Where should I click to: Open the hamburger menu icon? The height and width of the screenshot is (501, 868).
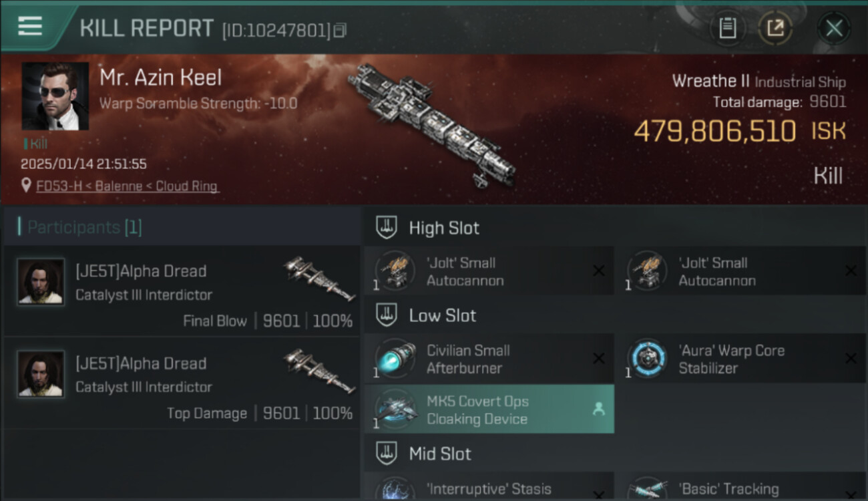click(x=30, y=27)
